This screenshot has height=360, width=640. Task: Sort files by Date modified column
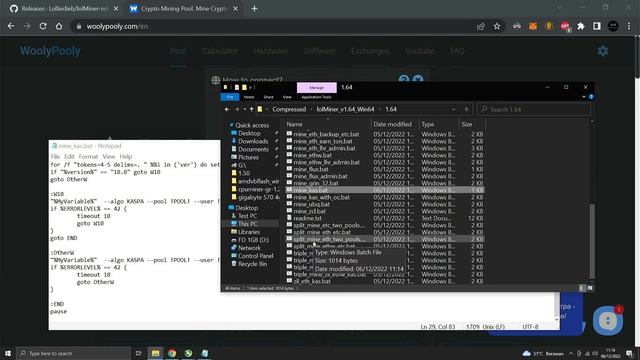[392, 124]
